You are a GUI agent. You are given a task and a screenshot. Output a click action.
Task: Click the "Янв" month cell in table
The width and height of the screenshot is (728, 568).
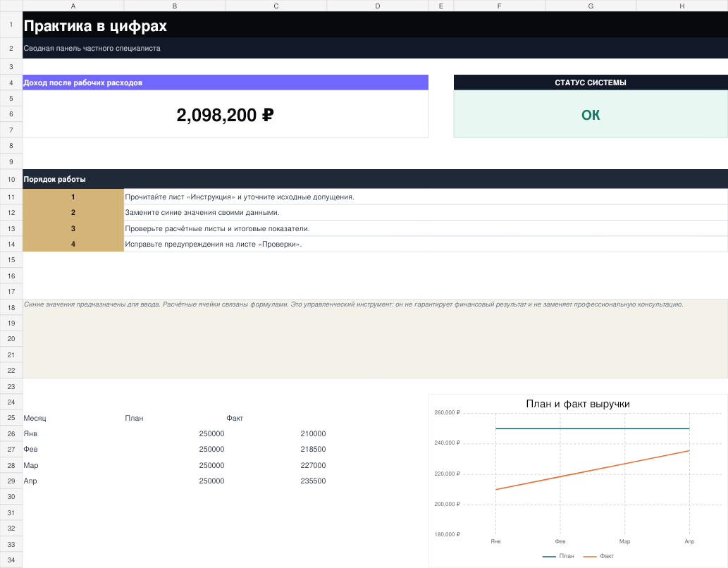point(73,434)
